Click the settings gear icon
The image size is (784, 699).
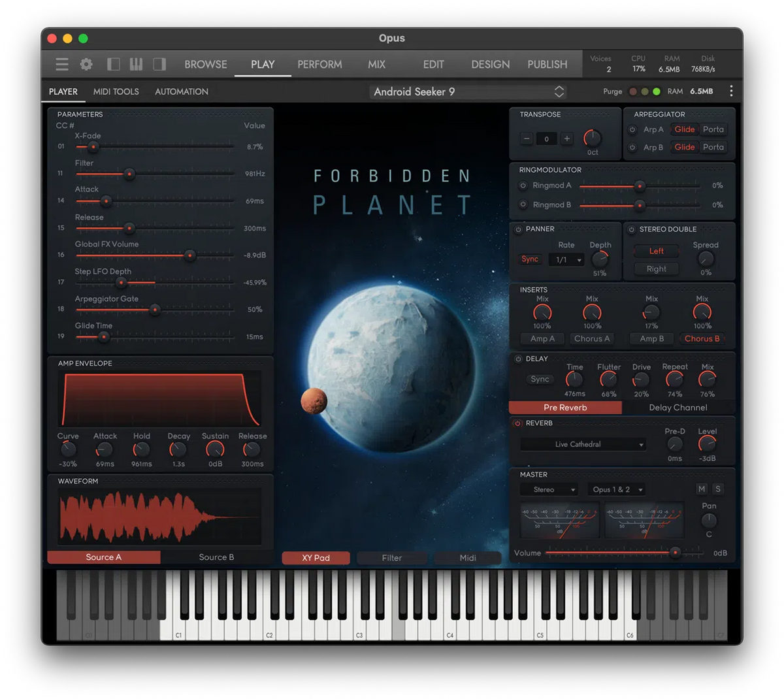point(86,64)
